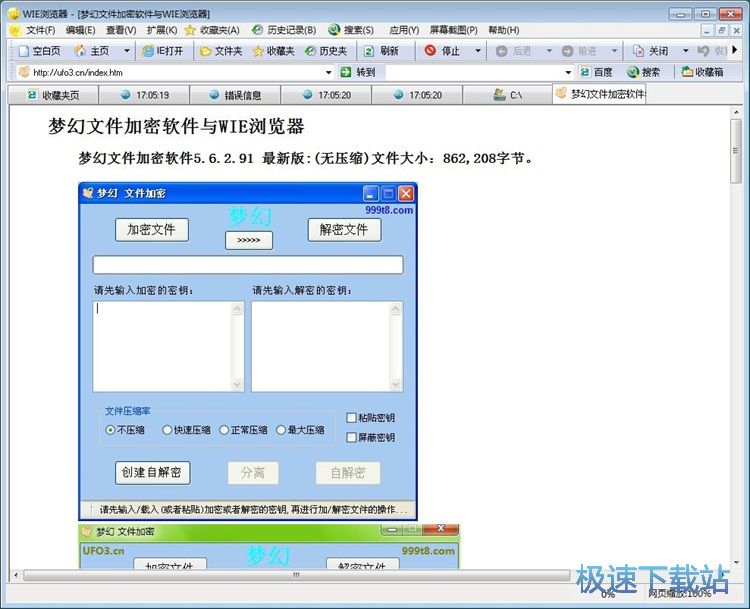Open the 历史夹 history toolbar button
Screen dimensions: 750x609
point(326,51)
